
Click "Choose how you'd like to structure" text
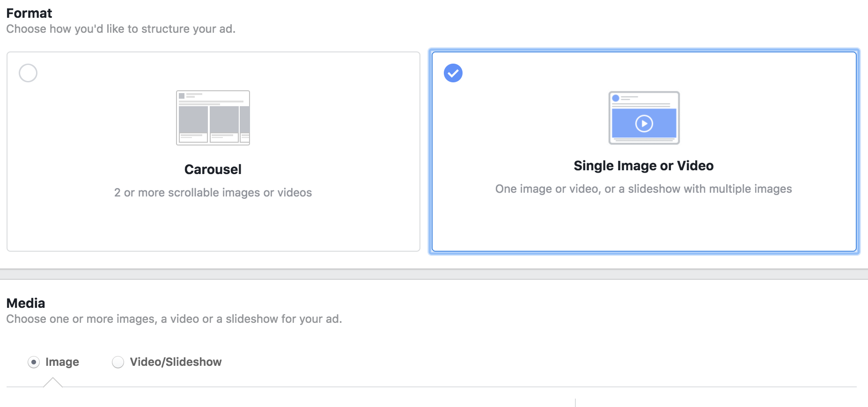tap(121, 29)
